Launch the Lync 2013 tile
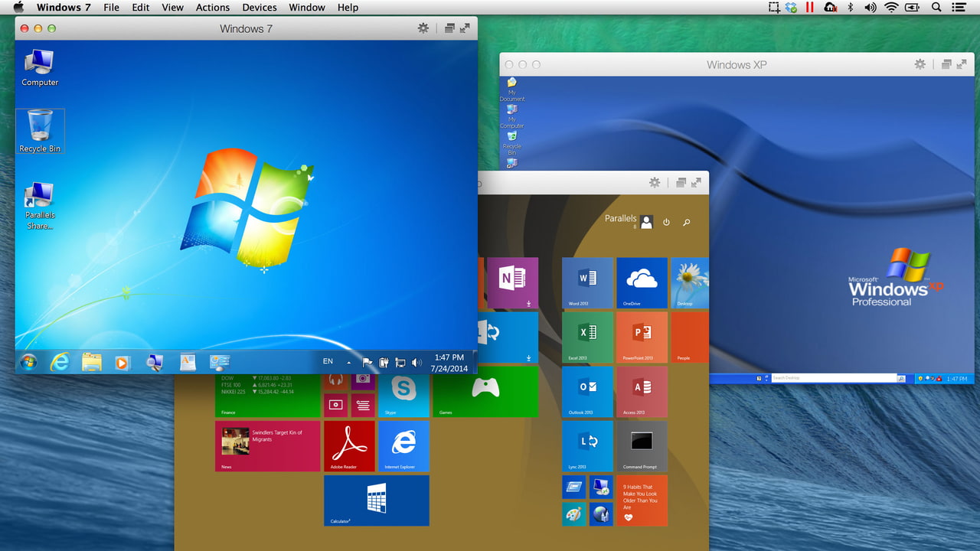This screenshot has width=980, height=551. (x=587, y=446)
